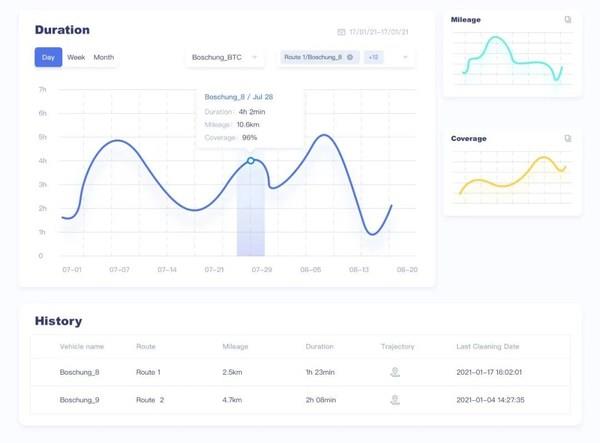Open the Boschung_BTC dropdown
The width and height of the screenshot is (600, 443).
click(225, 57)
